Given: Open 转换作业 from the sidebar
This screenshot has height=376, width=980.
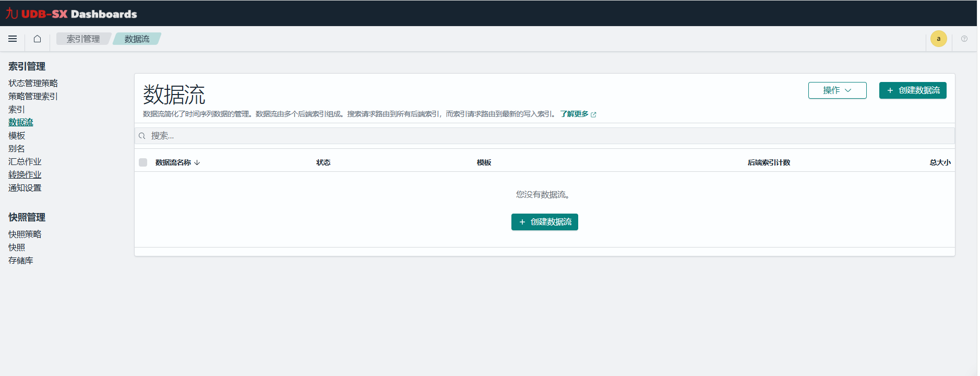Looking at the screenshot, I should [x=25, y=174].
